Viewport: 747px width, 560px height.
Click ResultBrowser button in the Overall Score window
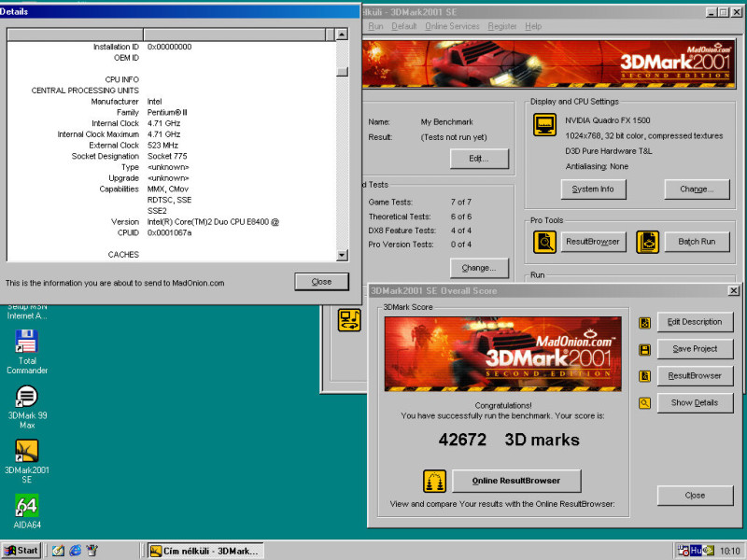695,376
